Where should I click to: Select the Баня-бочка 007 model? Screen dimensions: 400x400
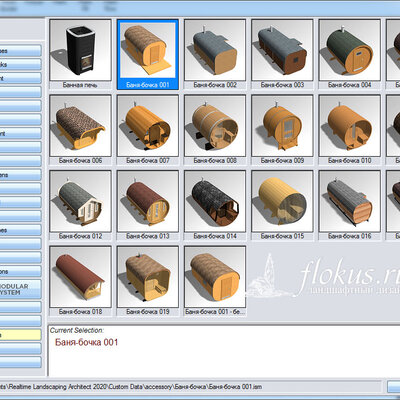(x=148, y=130)
